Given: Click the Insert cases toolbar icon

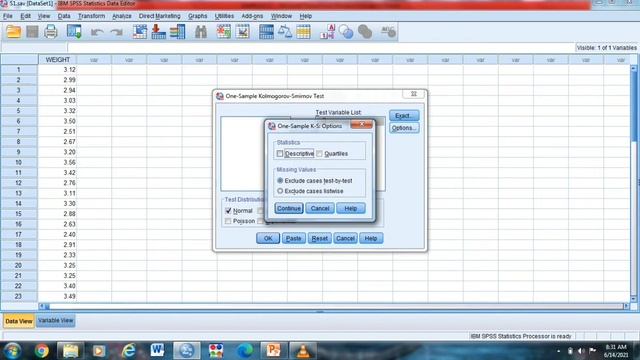Looking at the screenshot, I should point(223,32).
